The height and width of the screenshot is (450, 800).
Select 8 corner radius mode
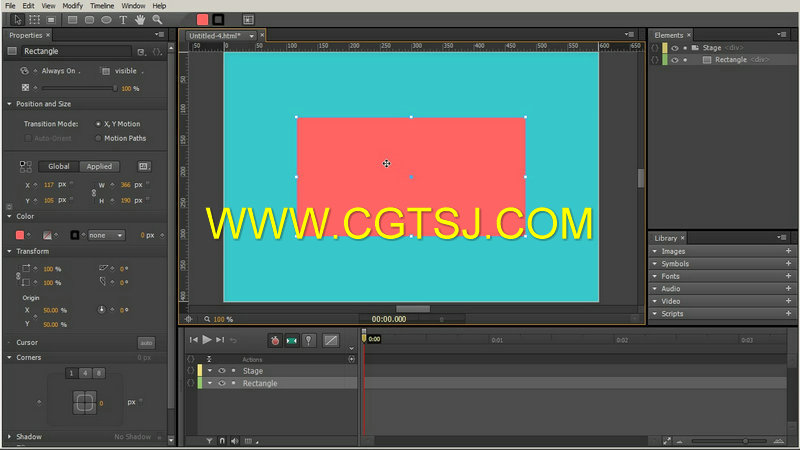coord(99,373)
